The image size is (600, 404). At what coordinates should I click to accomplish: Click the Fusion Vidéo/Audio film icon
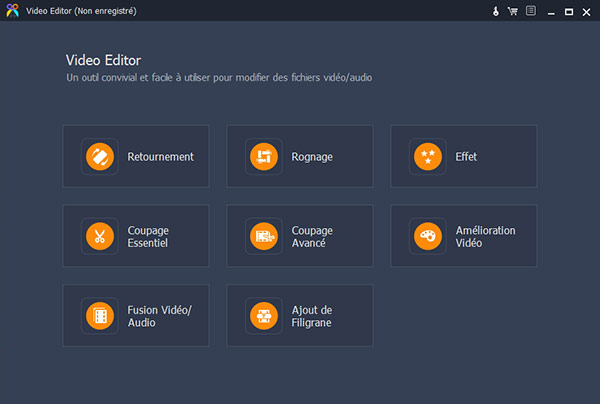(100, 316)
